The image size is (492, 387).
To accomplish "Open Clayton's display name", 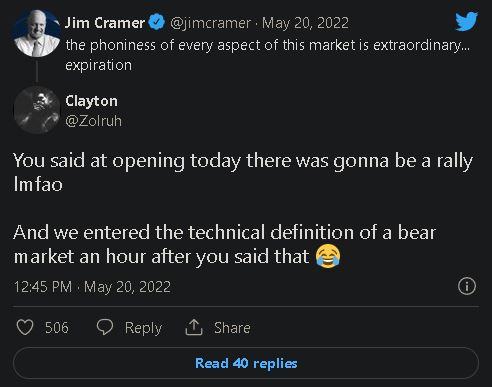I will coord(91,101).
